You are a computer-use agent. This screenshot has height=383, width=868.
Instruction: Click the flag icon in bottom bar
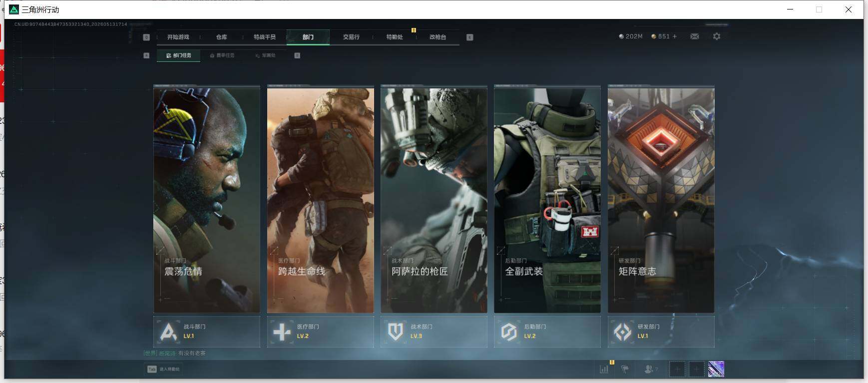coord(625,369)
